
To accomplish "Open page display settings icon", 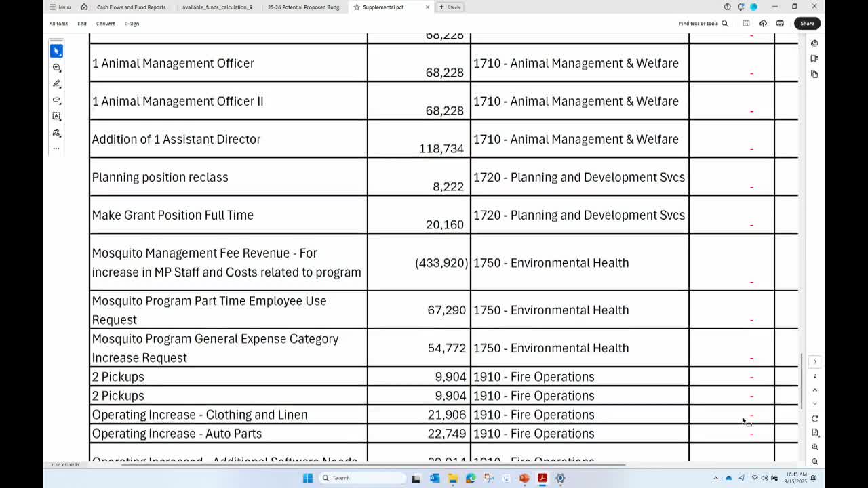I will [x=814, y=432].
